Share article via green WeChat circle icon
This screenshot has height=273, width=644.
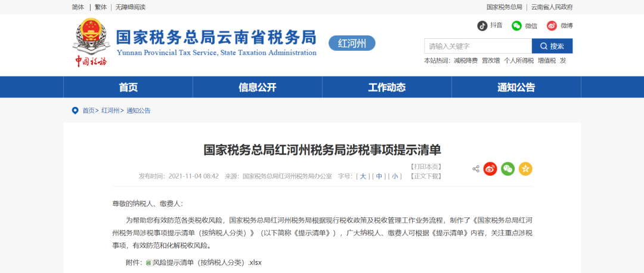pyautogui.click(x=507, y=169)
